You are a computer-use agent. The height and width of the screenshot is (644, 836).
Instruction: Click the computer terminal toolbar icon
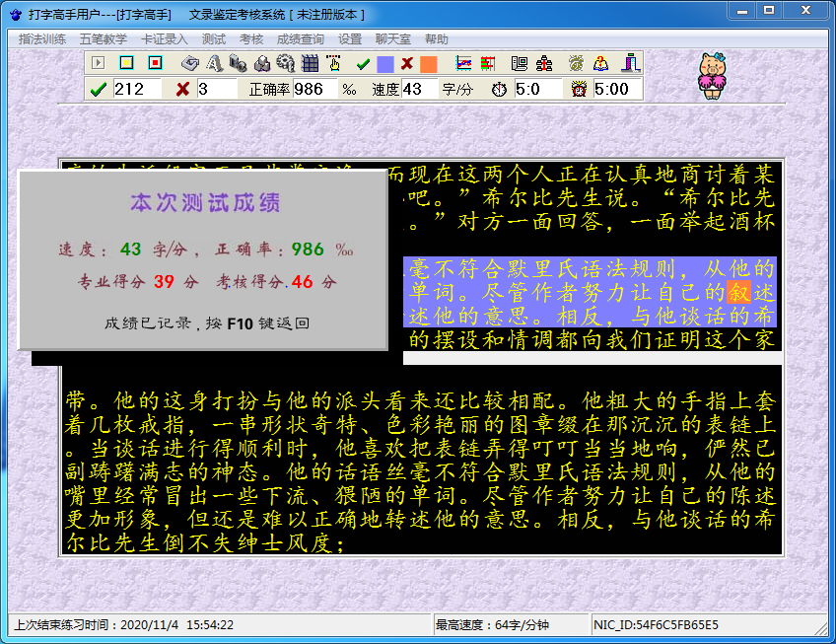(519, 63)
